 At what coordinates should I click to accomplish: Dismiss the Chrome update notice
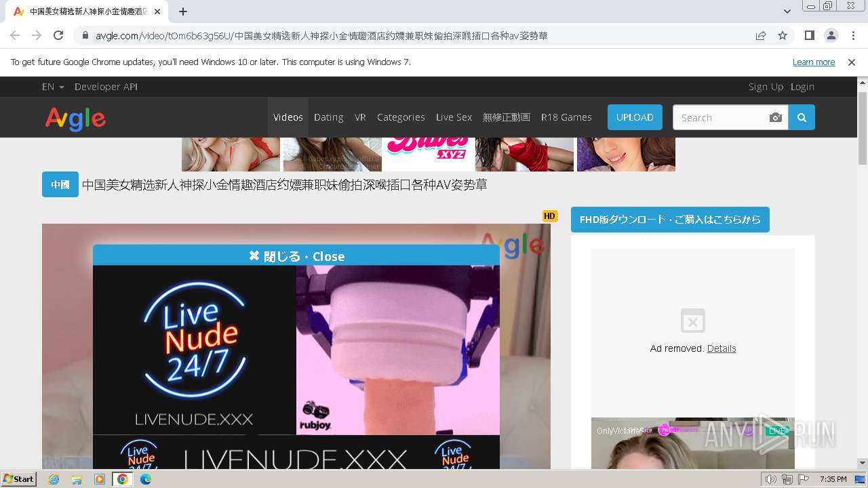[x=852, y=62]
